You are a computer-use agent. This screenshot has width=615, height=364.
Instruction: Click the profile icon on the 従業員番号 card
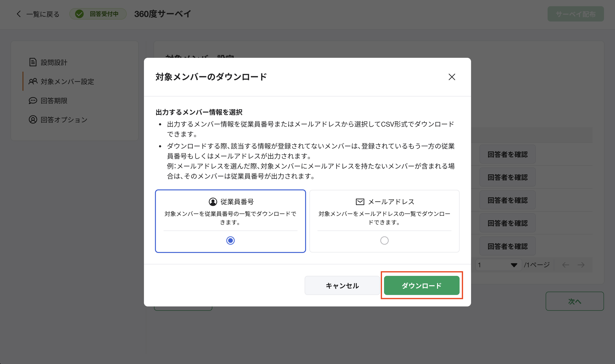click(x=213, y=202)
